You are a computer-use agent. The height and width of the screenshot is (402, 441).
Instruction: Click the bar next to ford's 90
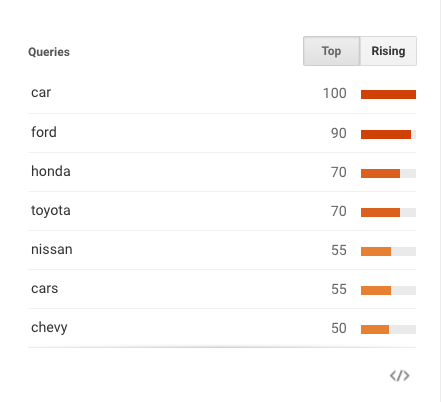pyautogui.click(x=388, y=134)
